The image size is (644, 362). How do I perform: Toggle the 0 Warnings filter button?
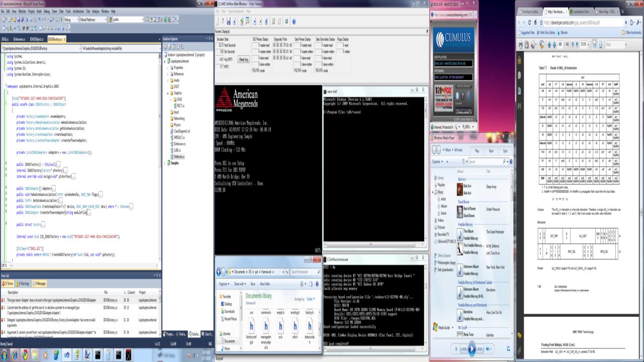24,284
